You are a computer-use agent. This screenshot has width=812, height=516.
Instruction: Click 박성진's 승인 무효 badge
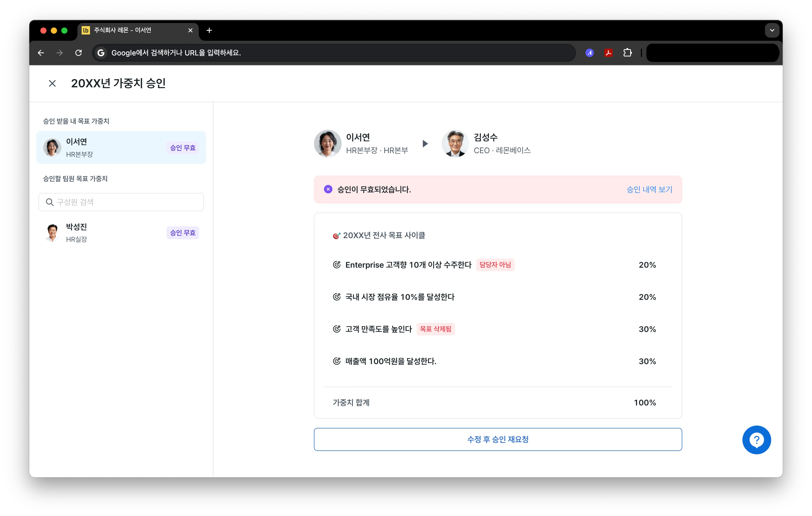(183, 233)
